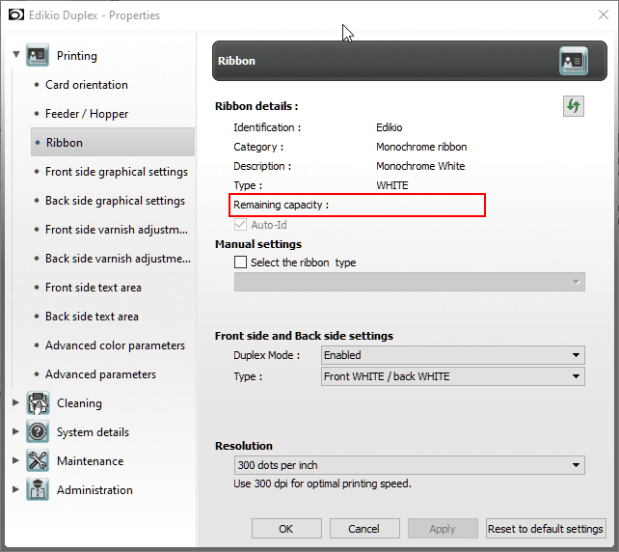Click the Maintenance wrench icon
The width and height of the screenshot is (619, 552).
point(38,460)
